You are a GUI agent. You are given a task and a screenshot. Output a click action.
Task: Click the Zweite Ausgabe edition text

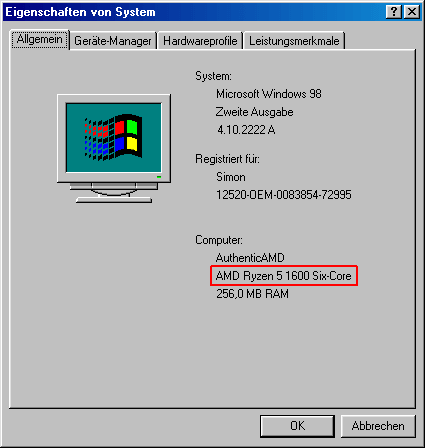click(x=254, y=112)
